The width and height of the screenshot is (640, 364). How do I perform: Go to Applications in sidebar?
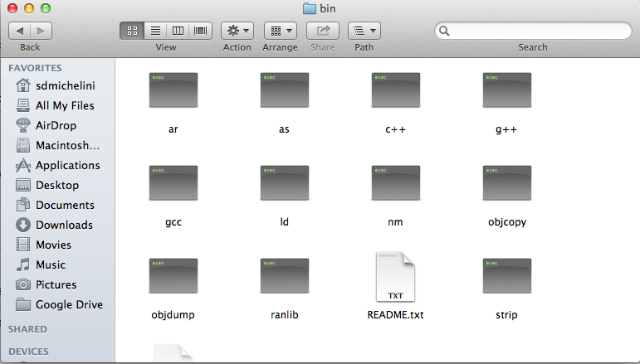67,165
